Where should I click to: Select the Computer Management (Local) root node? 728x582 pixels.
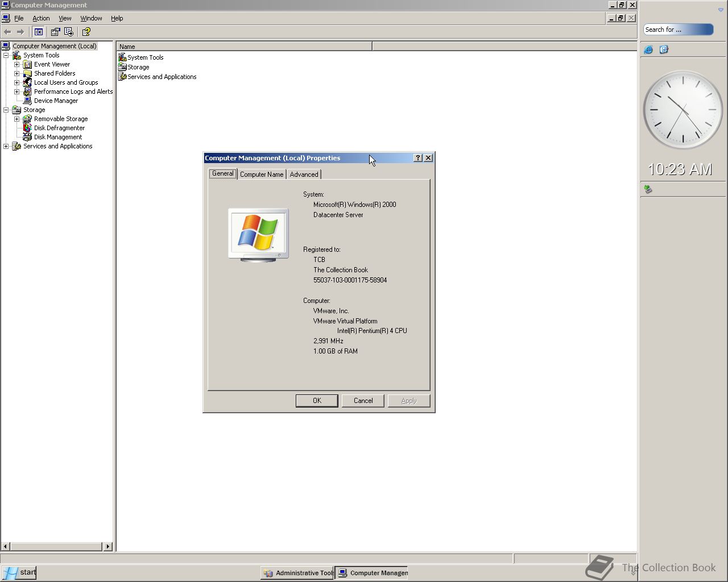[x=55, y=46]
